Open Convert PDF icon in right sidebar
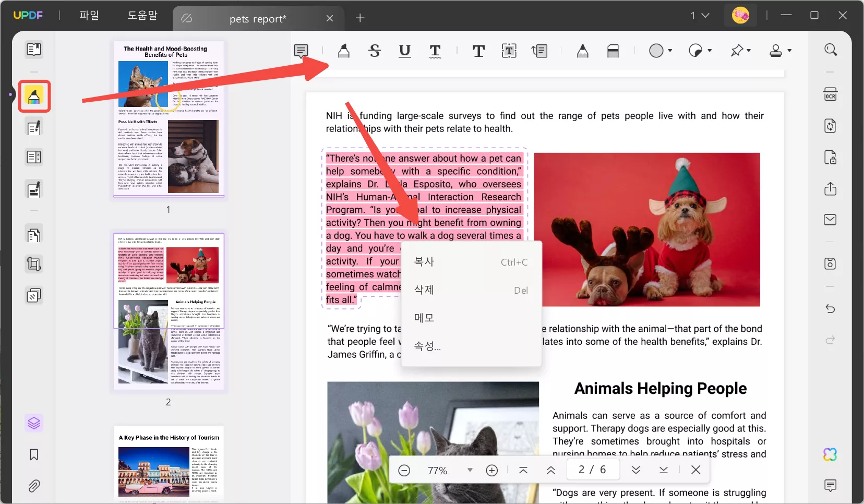Screen dimensions: 864x504 pos(830,126)
